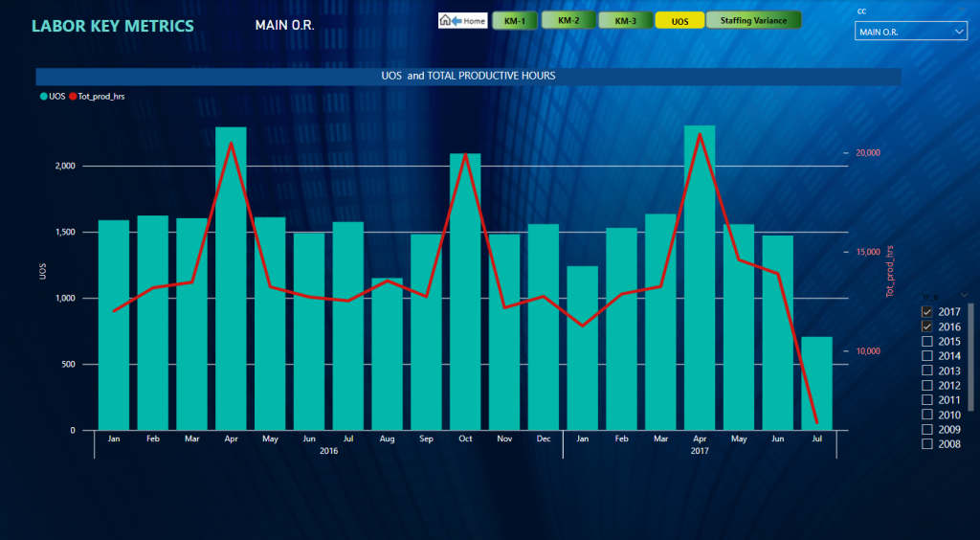Select the yellow UOS button
Image resolution: width=980 pixels, height=540 pixels.
click(679, 20)
